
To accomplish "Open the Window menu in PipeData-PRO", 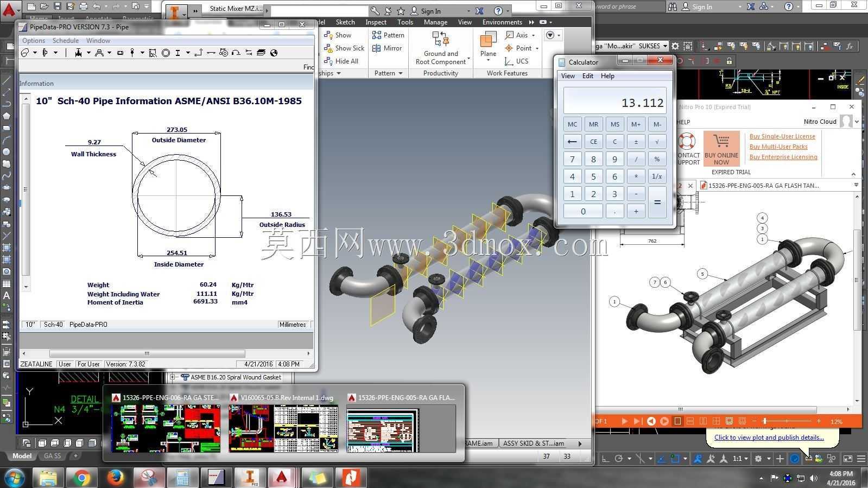I will pos(98,41).
